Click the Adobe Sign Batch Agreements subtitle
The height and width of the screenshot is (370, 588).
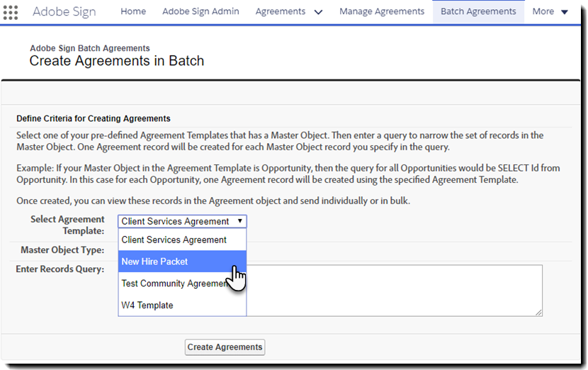(89, 48)
